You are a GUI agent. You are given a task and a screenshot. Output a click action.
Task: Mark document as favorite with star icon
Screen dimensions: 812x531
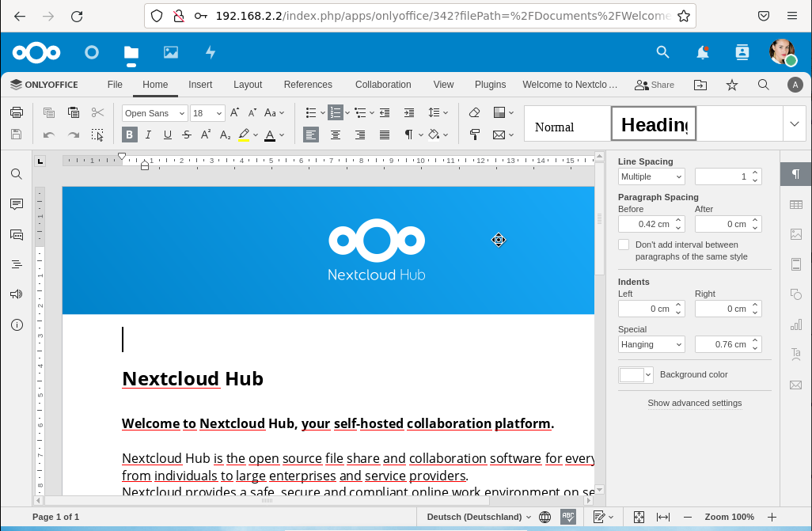point(732,85)
